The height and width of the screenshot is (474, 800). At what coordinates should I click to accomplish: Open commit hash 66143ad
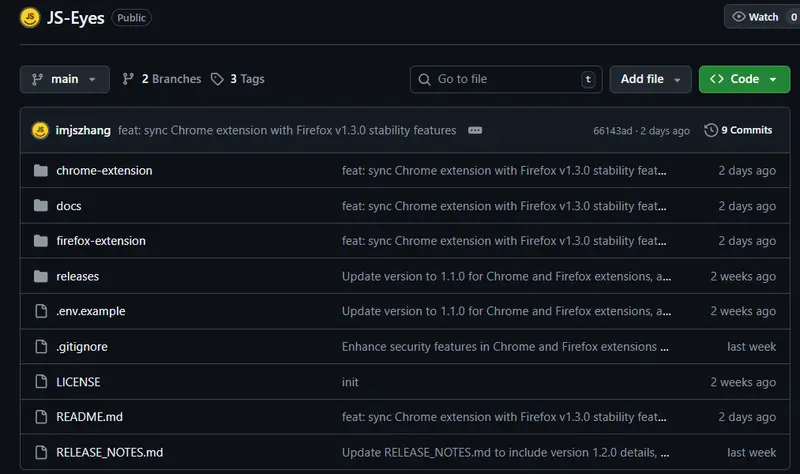(x=610, y=131)
